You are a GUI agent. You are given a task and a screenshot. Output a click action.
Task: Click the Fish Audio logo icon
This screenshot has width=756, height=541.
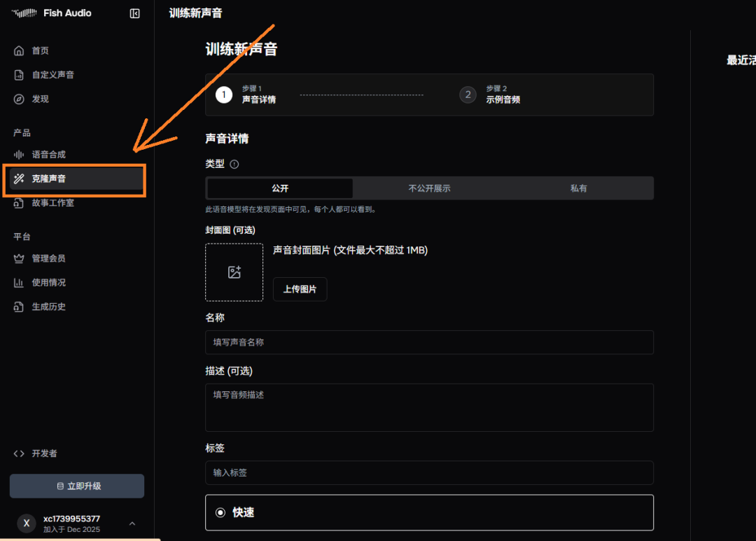pyautogui.click(x=24, y=13)
